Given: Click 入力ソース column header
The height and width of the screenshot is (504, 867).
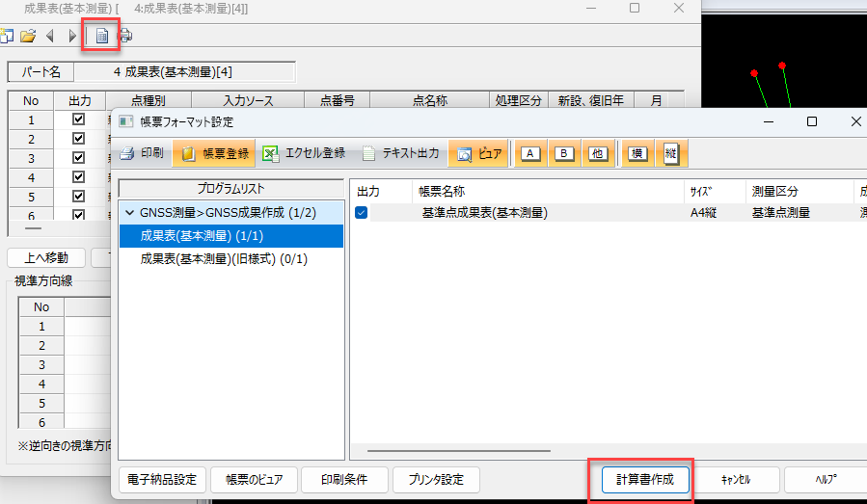Looking at the screenshot, I should coord(248,100).
